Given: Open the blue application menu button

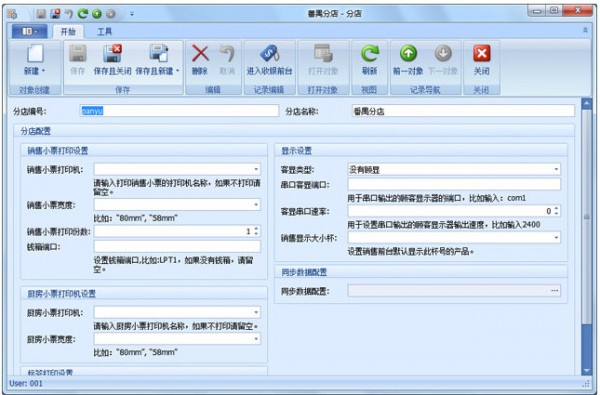Looking at the screenshot, I should click(29, 31).
